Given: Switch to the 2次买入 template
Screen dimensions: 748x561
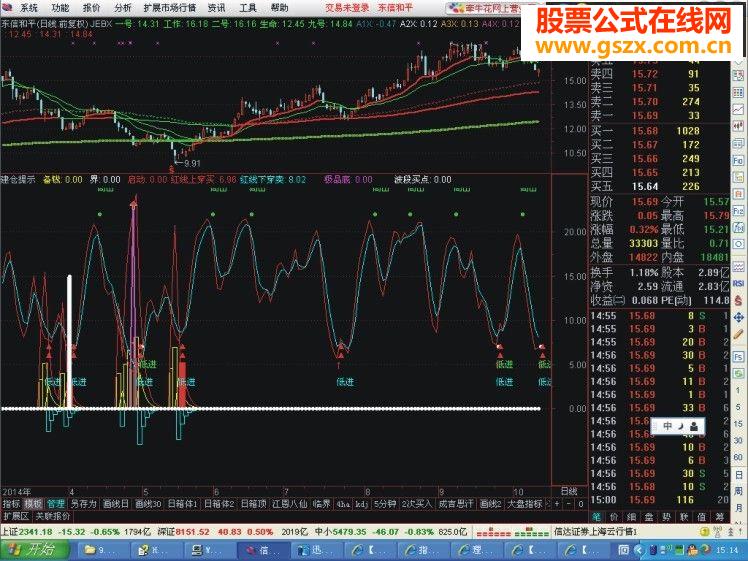Looking at the screenshot, I should coord(416,504).
